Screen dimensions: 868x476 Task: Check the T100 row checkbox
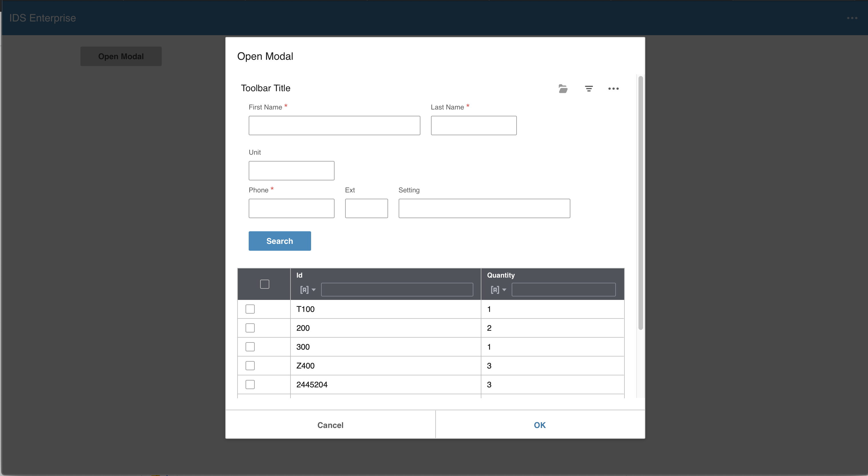point(250,309)
